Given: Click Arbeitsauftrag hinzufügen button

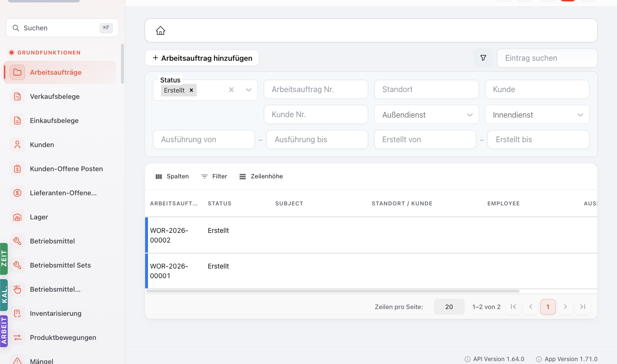Looking at the screenshot, I should (x=202, y=58).
